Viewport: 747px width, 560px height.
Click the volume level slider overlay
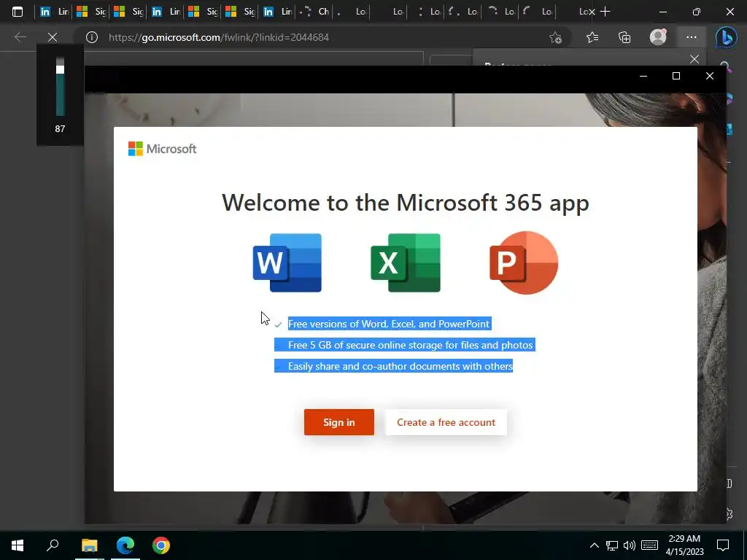coord(60,87)
